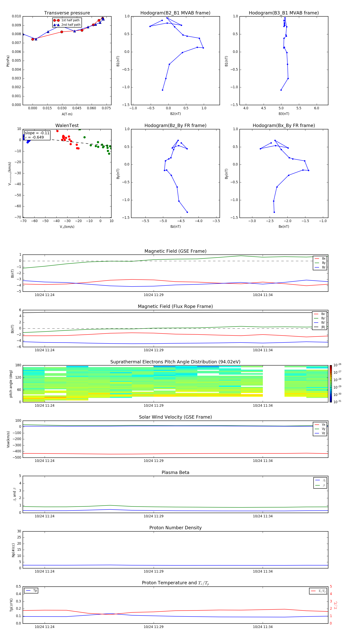Click the "pitch angle (deg)" axis label
Screen dimensions: 351x644
11,384
